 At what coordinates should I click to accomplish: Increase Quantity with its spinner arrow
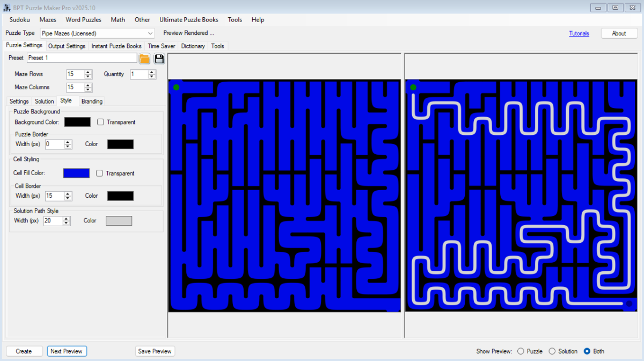(151, 72)
